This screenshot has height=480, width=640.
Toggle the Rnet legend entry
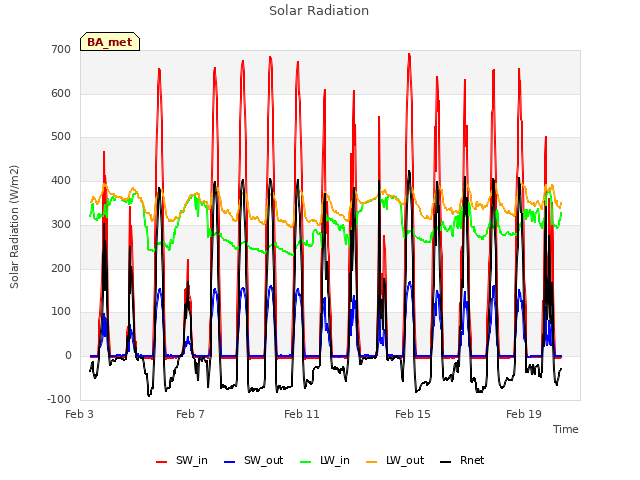pyautogui.click(x=462, y=460)
